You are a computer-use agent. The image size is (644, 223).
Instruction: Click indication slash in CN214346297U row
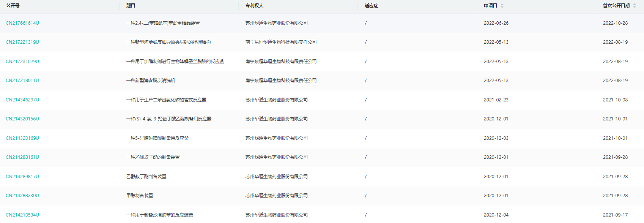(x=366, y=100)
